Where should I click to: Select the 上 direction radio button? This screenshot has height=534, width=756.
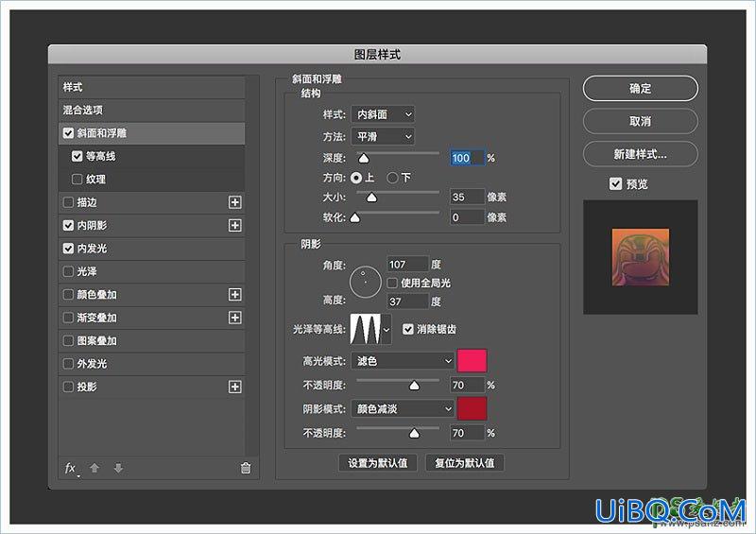(356, 178)
